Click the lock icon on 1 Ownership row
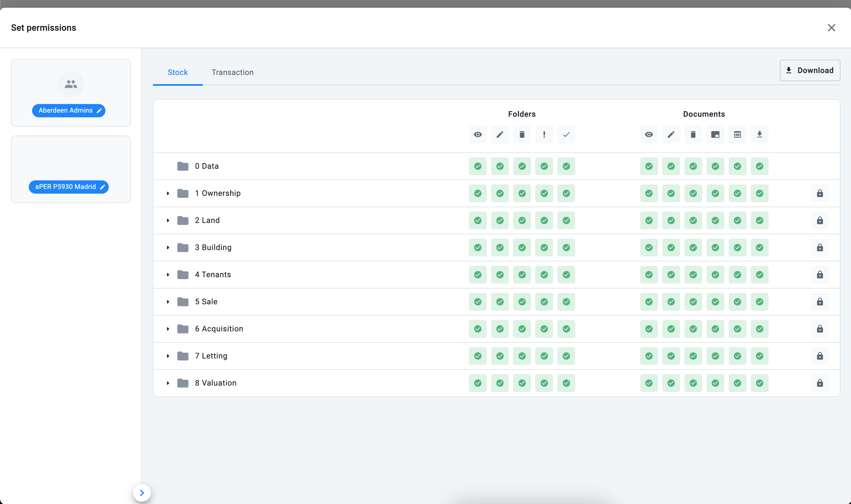851x504 pixels. (820, 193)
